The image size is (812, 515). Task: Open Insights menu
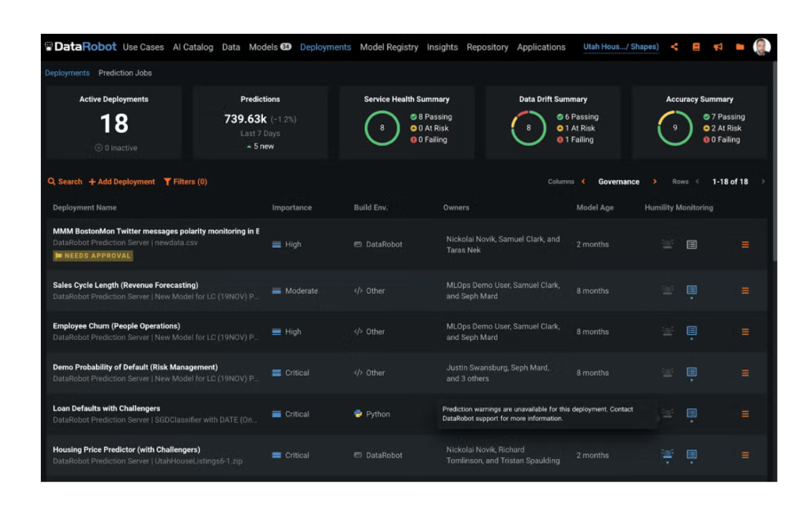click(x=442, y=47)
